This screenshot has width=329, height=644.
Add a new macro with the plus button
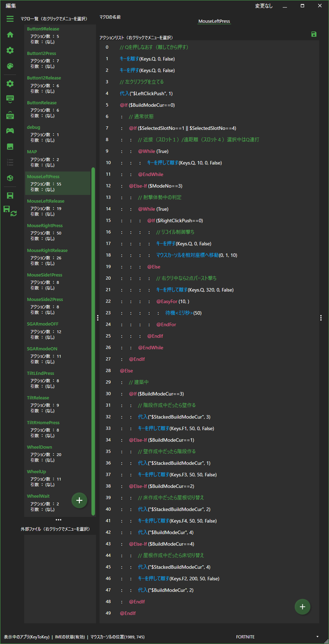tap(79, 500)
